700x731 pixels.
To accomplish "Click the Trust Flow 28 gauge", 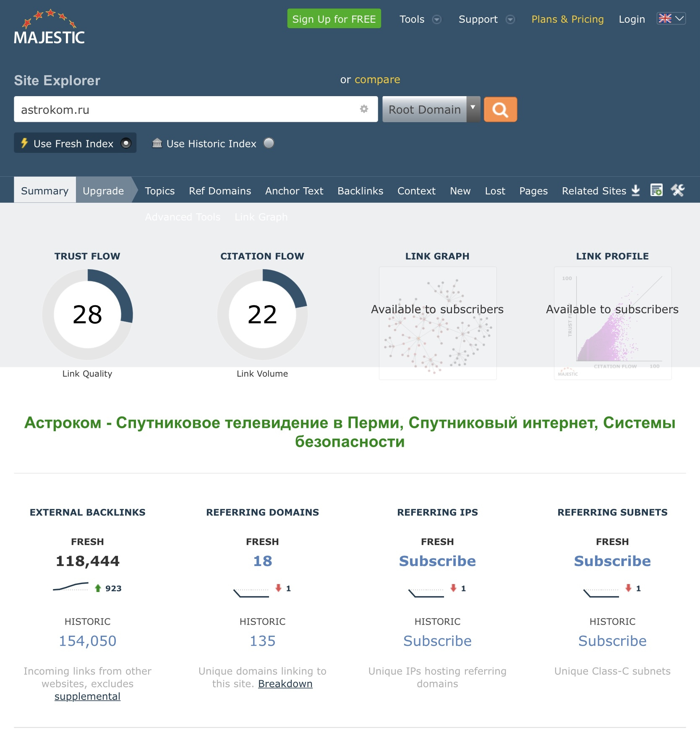I will 87,314.
